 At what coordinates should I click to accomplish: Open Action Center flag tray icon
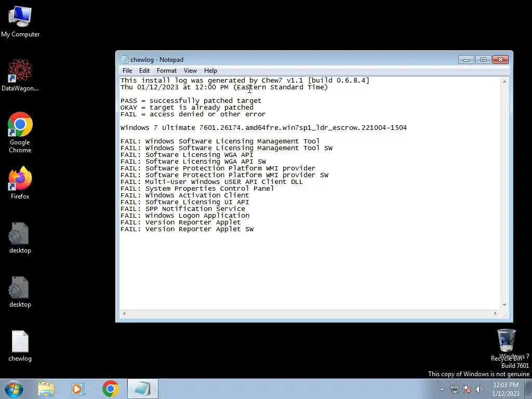tap(467, 389)
